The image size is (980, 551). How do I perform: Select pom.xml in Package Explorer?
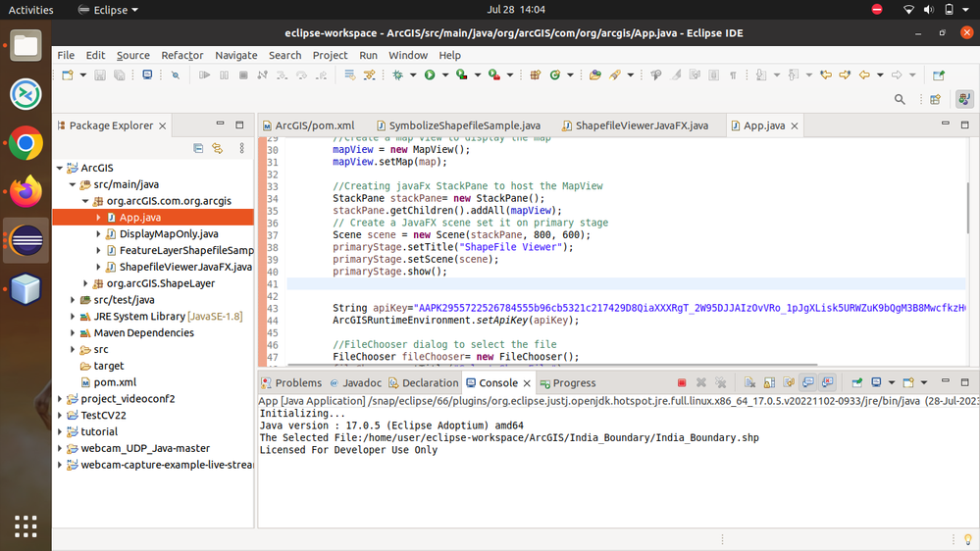[115, 382]
